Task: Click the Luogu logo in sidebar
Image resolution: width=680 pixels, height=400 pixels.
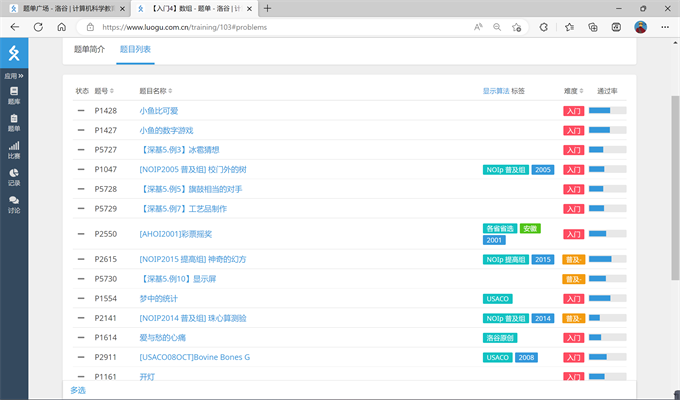Action: (14, 53)
